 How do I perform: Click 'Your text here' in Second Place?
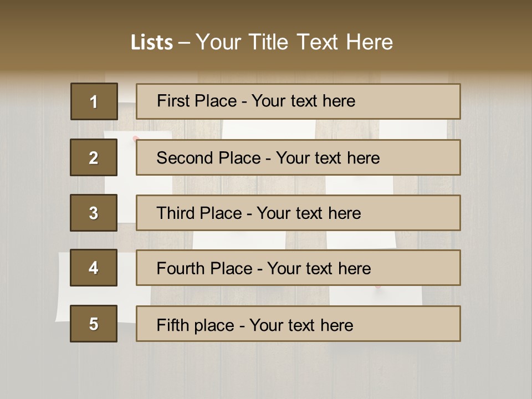328,158
